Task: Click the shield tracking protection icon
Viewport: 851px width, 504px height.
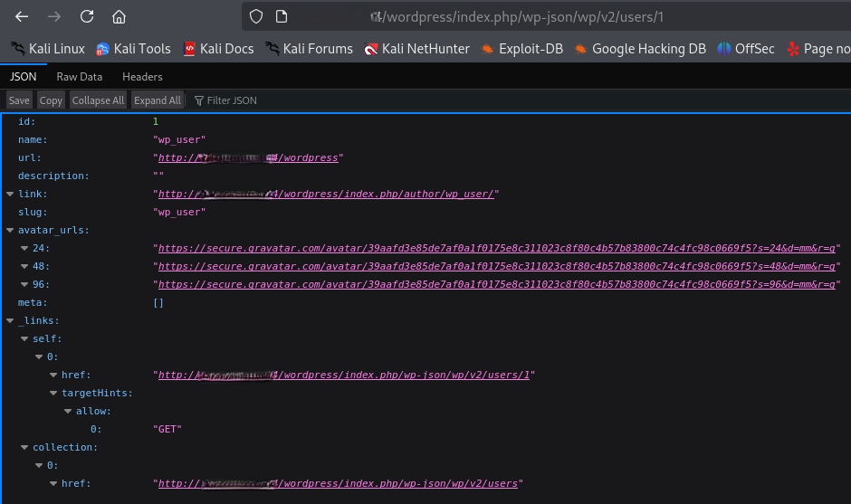Action: click(256, 16)
